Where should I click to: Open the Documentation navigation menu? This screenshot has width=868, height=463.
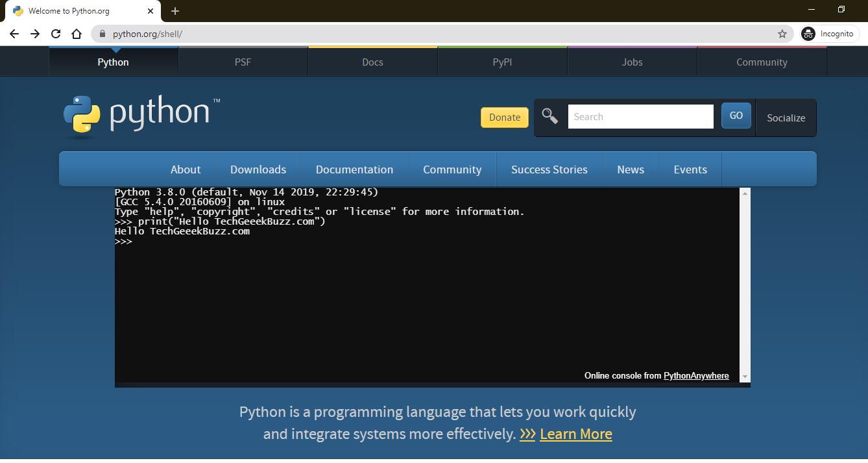(x=354, y=169)
